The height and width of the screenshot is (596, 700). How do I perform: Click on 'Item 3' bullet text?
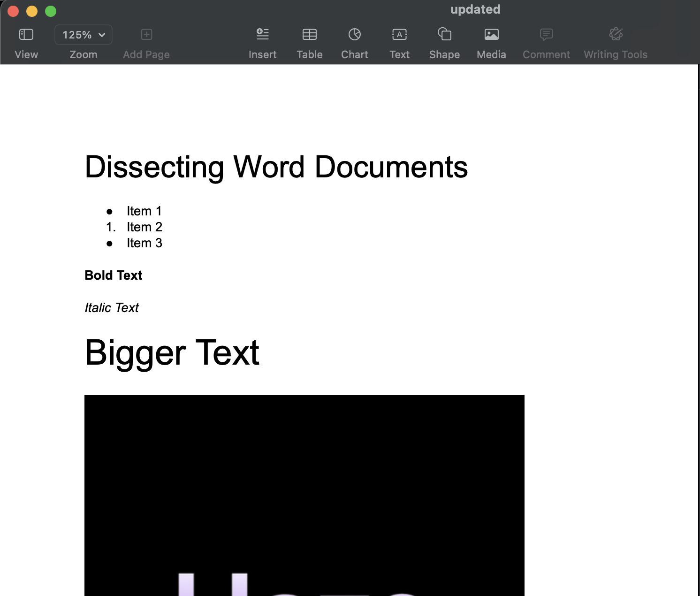coord(144,243)
